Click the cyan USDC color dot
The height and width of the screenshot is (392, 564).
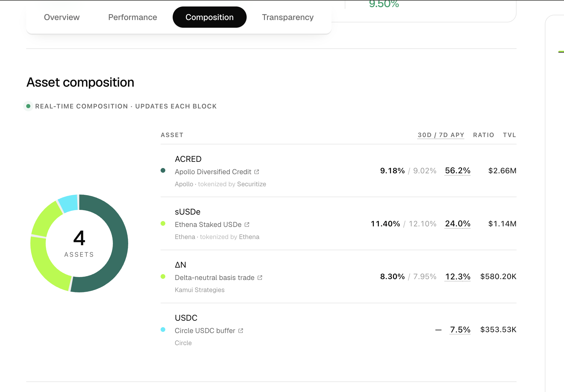(x=163, y=330)
